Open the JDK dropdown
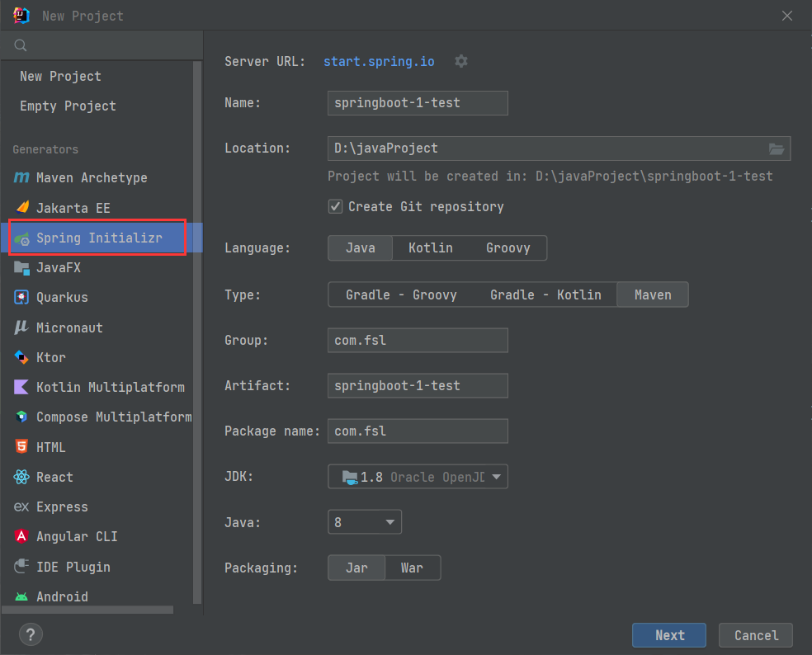This screenshot has height=655, width=812. [x=418, y=477]
